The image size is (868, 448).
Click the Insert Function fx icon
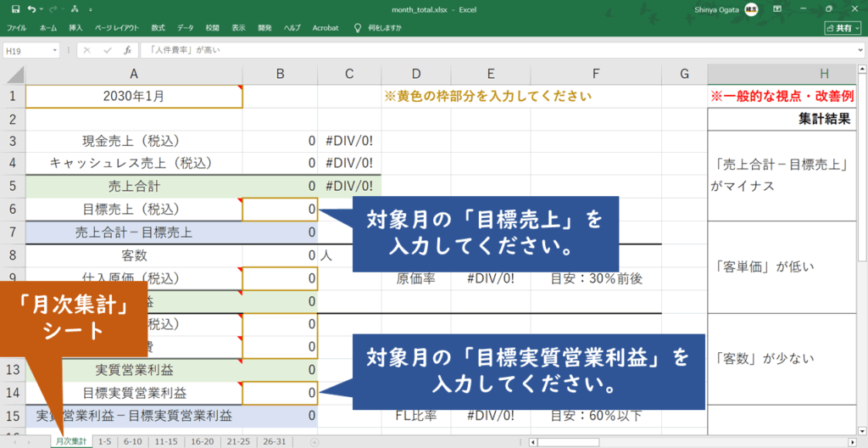(x=127, y=51)
